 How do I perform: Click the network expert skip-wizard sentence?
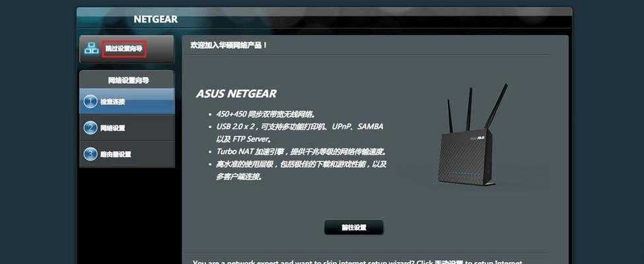357,263
